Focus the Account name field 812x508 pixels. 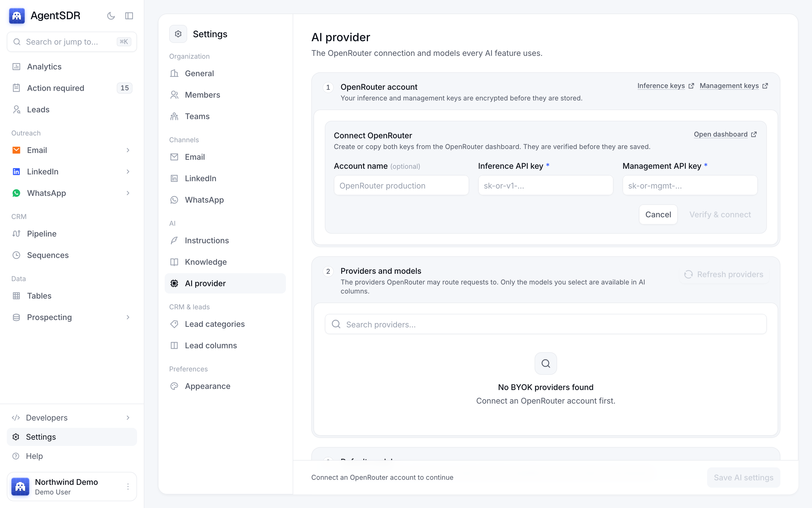click(x=401, y=185)
